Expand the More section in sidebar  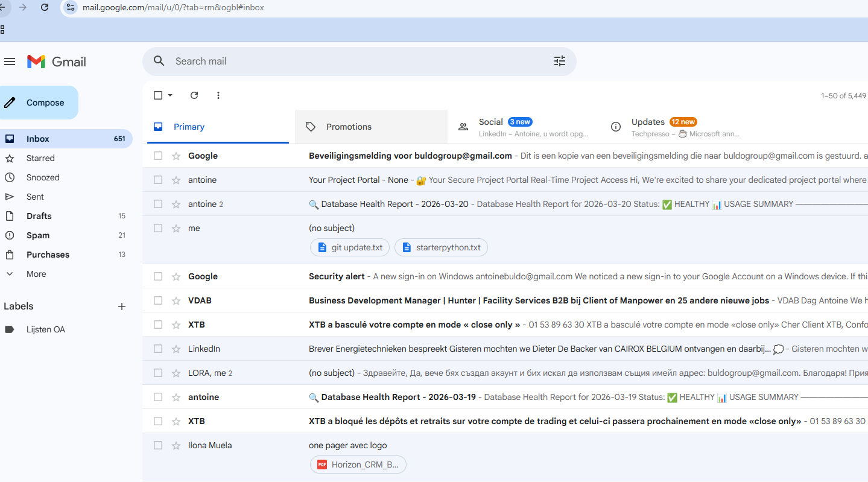pos(36,274)
